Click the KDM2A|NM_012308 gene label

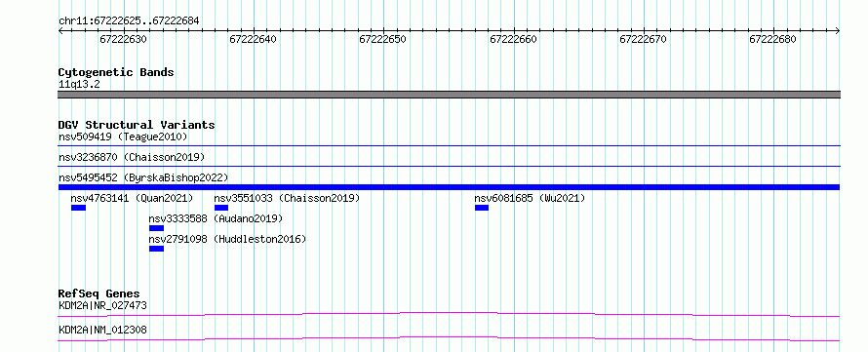pos(102,331)
